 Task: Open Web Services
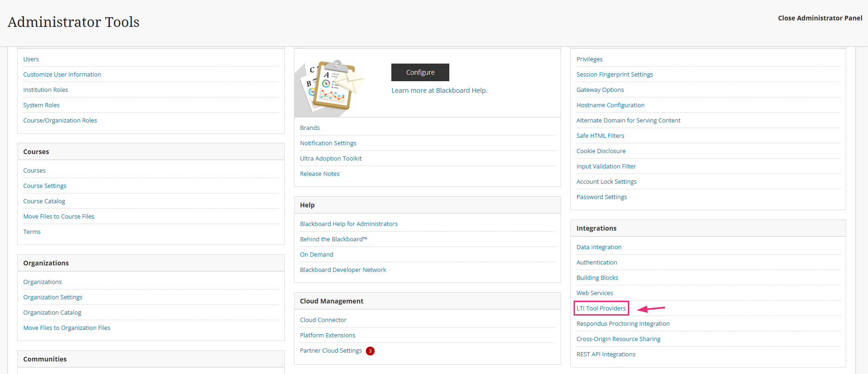coord(594,293)
